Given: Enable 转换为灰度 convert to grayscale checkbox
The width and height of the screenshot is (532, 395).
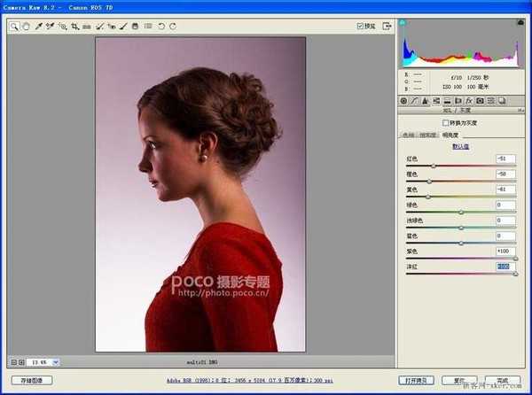Looking at the screenshot, I should point(445,123).
